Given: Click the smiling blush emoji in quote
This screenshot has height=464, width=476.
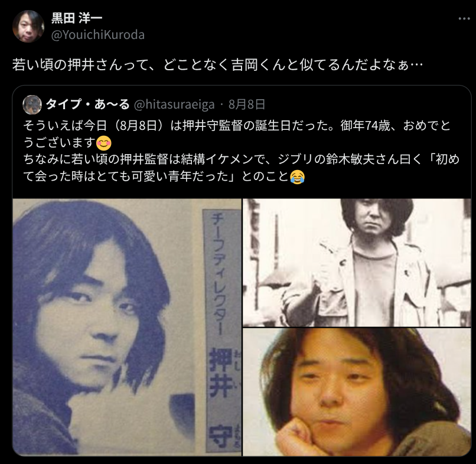Looking at the screenshot, I should pyautogui.click(x=104, y=143).
